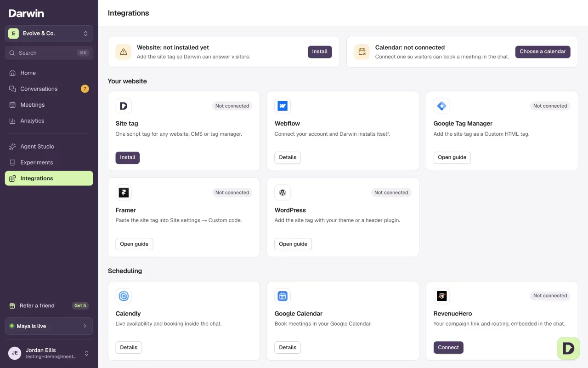
Task: Go to Home in the sidebar
Action: (x=49, y=73)
